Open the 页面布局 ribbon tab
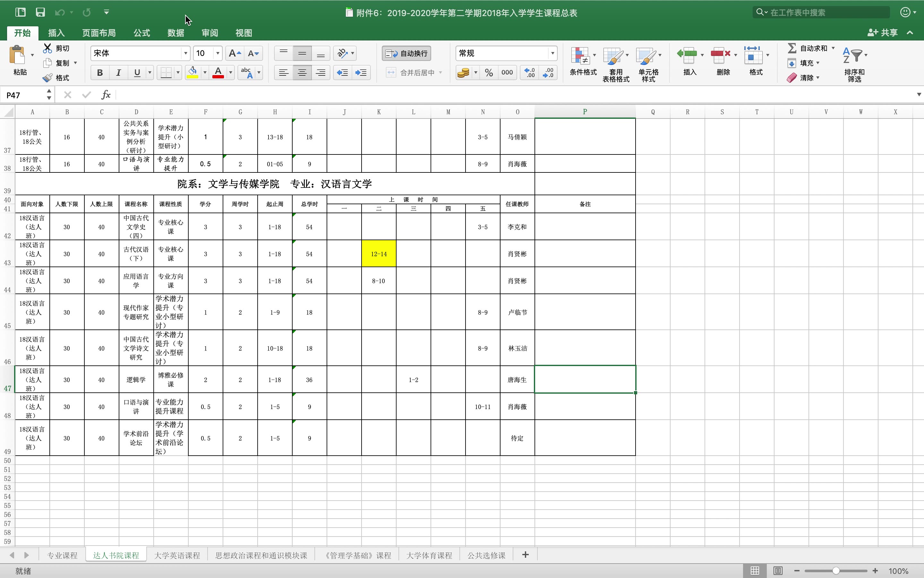The image size is (924, 578). 99,33
